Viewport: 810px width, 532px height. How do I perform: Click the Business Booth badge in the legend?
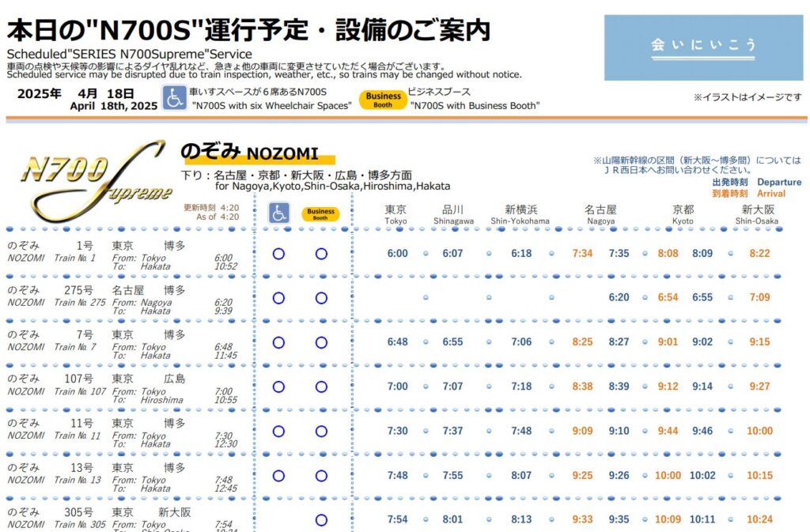pos(383,100)
